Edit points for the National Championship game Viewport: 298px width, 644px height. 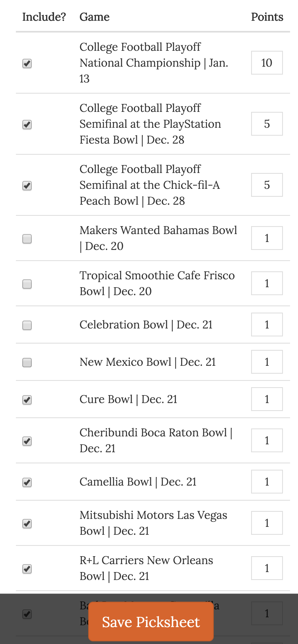pyautogui.click(x=267, y=63)
